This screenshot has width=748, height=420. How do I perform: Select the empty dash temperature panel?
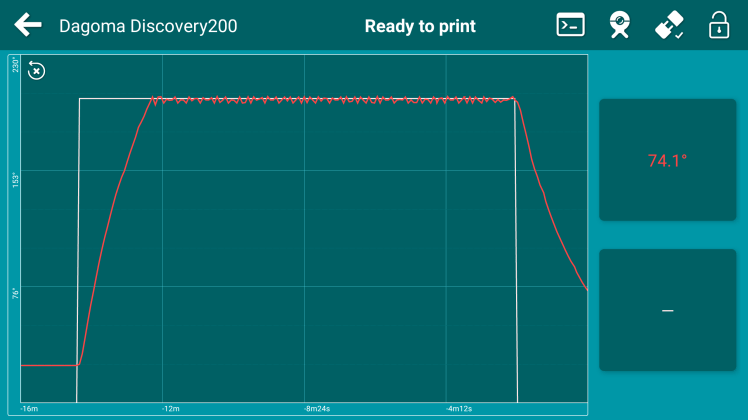click(x=667, y=310)
